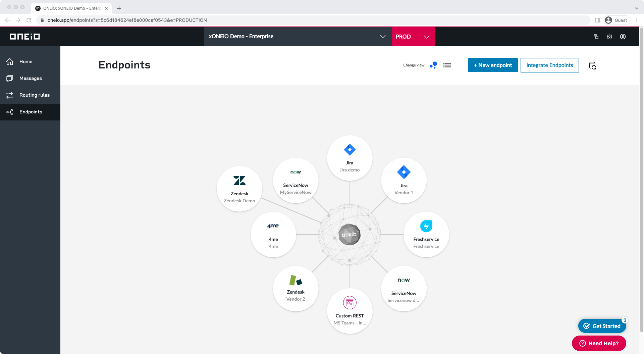The image size is (644, 354).
Task: Open the Endpoints sidebar icon
Action: point(10,112)
